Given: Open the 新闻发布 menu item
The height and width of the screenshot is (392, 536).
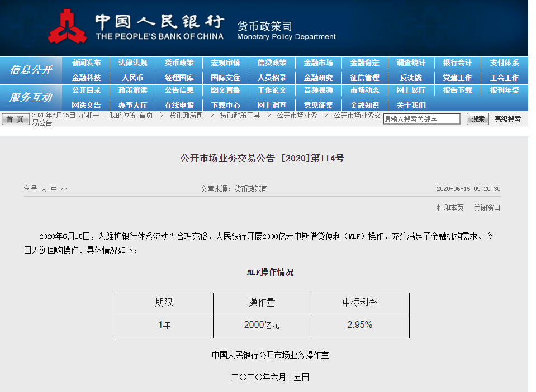Looking at the screenshot, I should (x=86, y=63).
